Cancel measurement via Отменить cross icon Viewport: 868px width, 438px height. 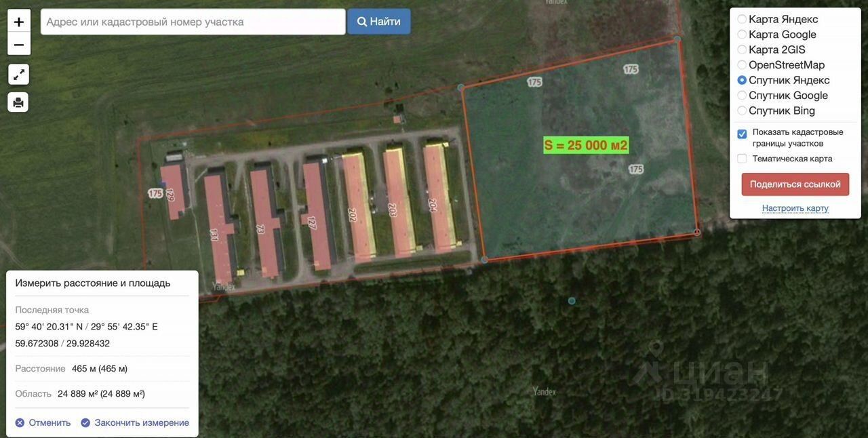pos(20,422)
